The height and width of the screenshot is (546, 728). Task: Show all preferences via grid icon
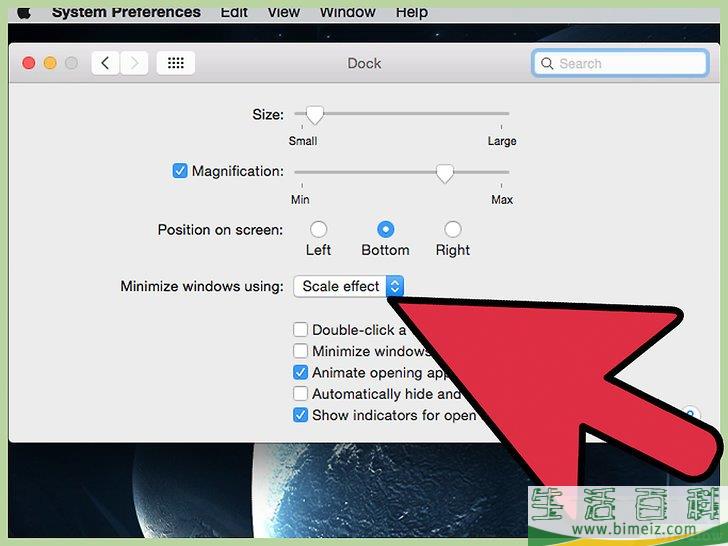point(176,63)
